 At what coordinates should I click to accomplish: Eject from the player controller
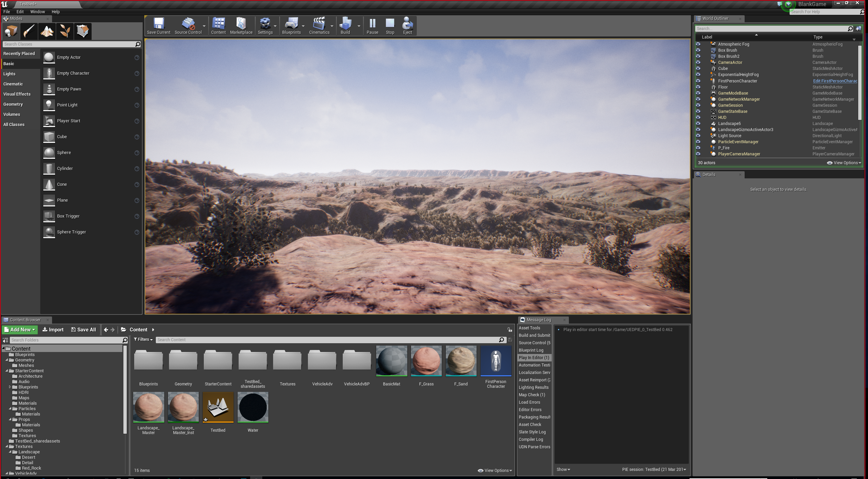click(407, 26)
